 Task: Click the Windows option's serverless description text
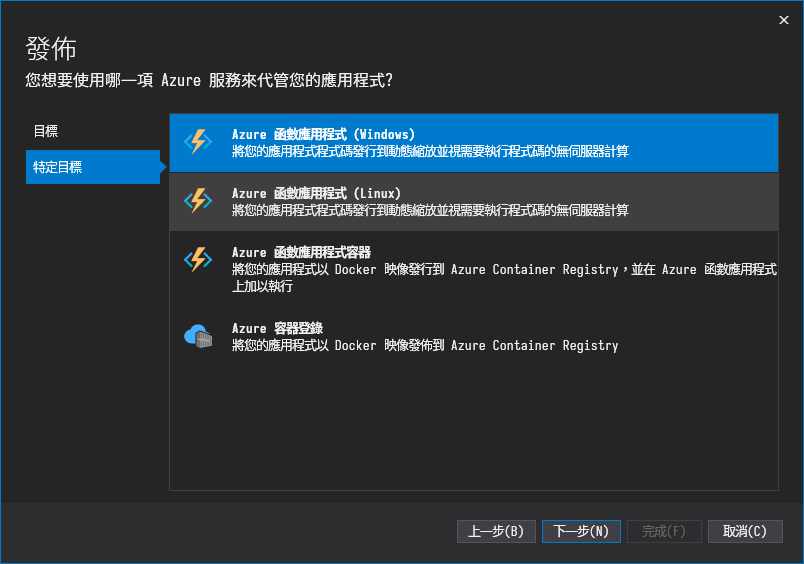tap(430, 151)
